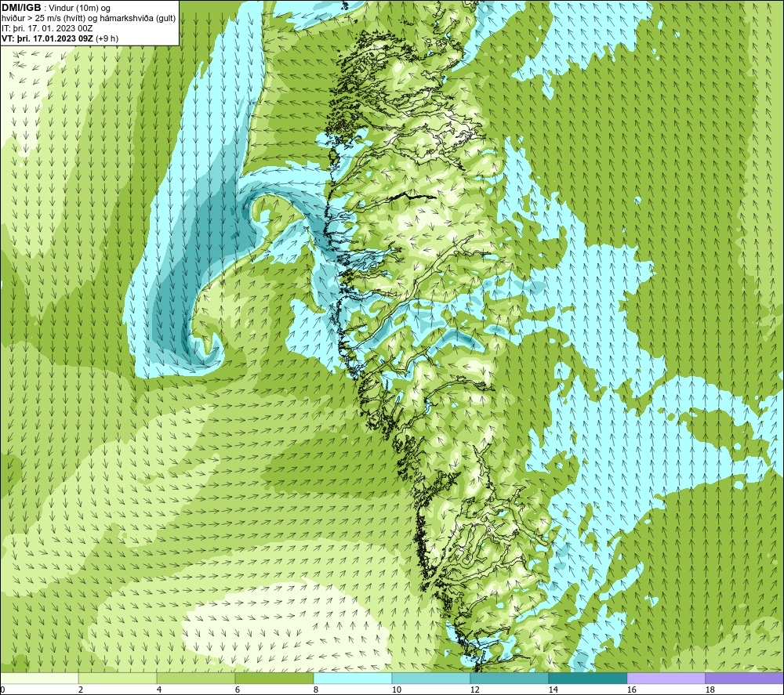Viewport: 784px width, 695px height.
Task: Click the scale label "4"
Action: [159, 690]
